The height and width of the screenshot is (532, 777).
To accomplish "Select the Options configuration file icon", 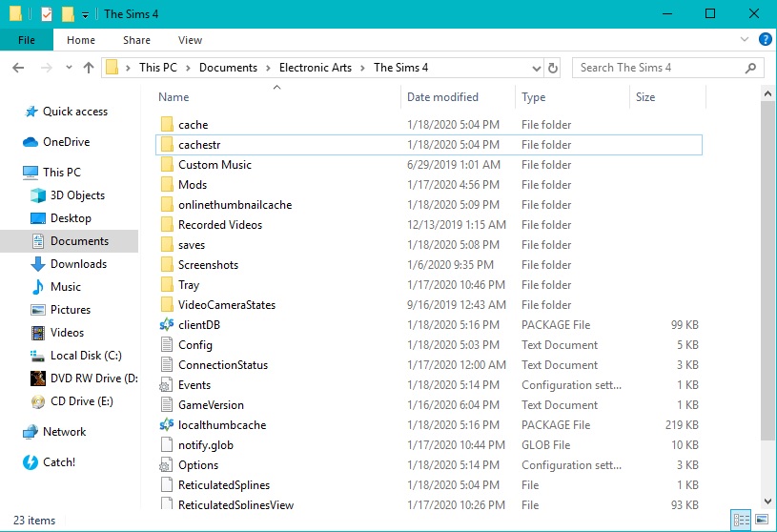I will coord(166,465).
